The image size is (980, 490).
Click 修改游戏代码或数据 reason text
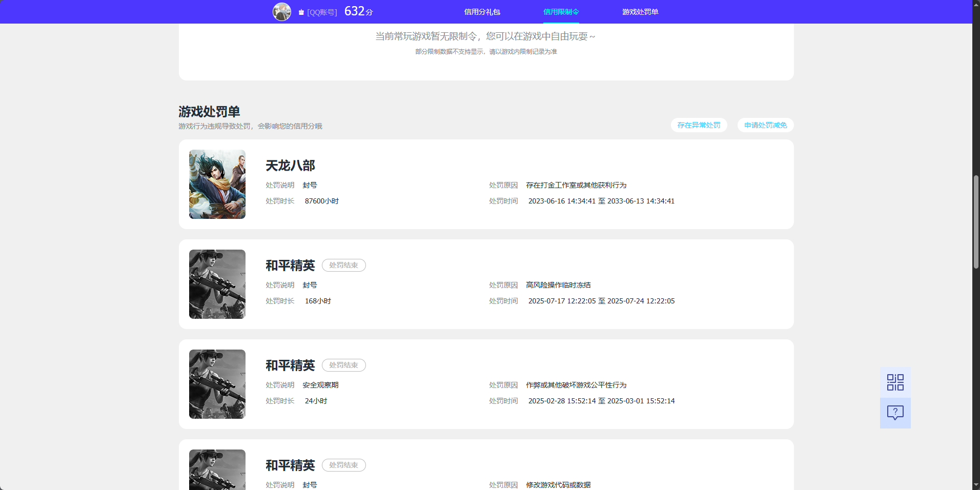point(558,485)
